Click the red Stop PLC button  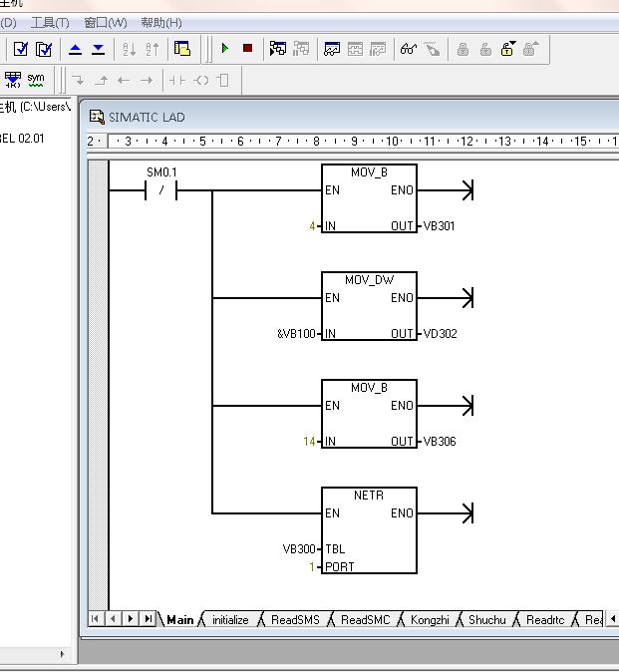click(x=247, y=48)
